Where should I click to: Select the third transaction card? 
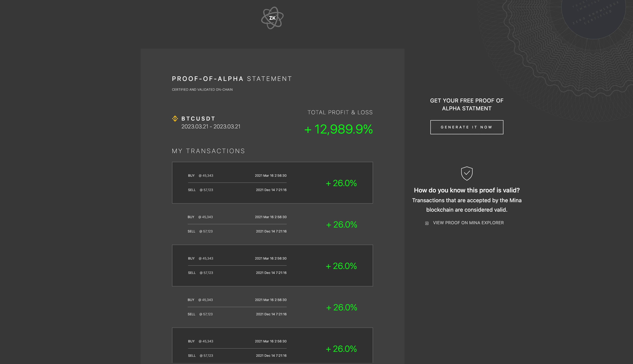(x=272, y=265)
